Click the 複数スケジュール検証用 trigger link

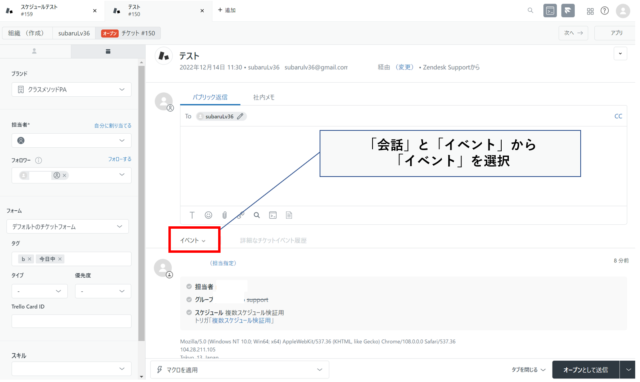(242, 321)
